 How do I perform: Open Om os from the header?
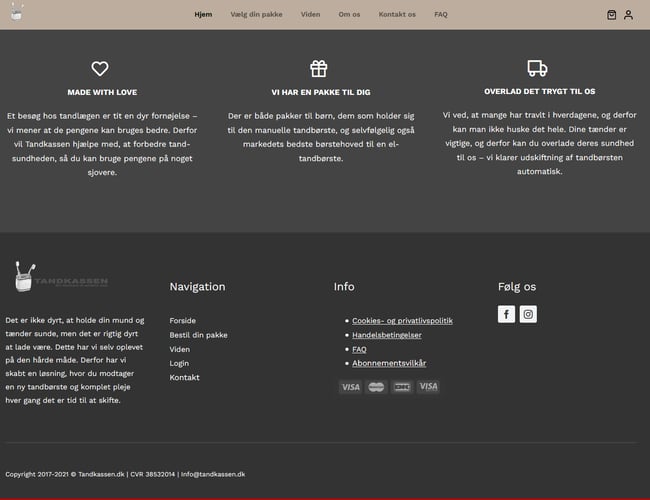(349, 15)
